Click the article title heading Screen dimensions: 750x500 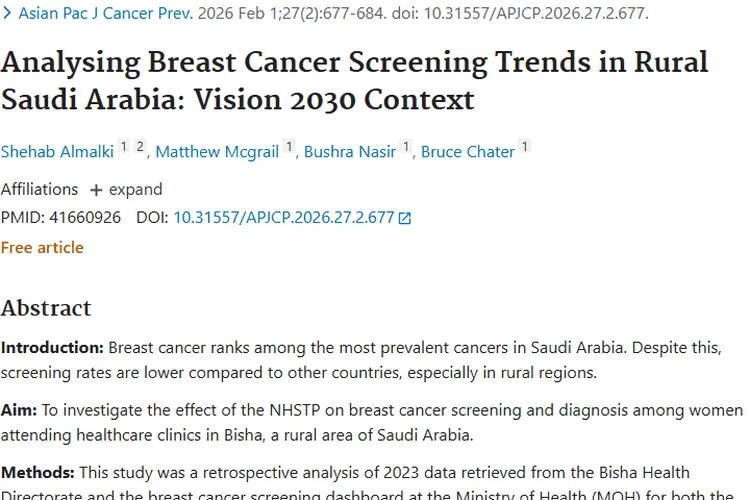click(x=354, y=80)
